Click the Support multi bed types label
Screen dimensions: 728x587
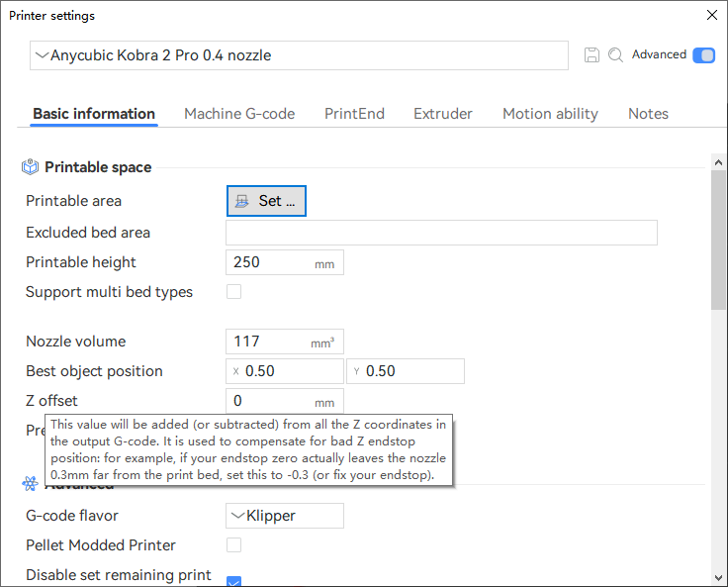coord(109,292)
